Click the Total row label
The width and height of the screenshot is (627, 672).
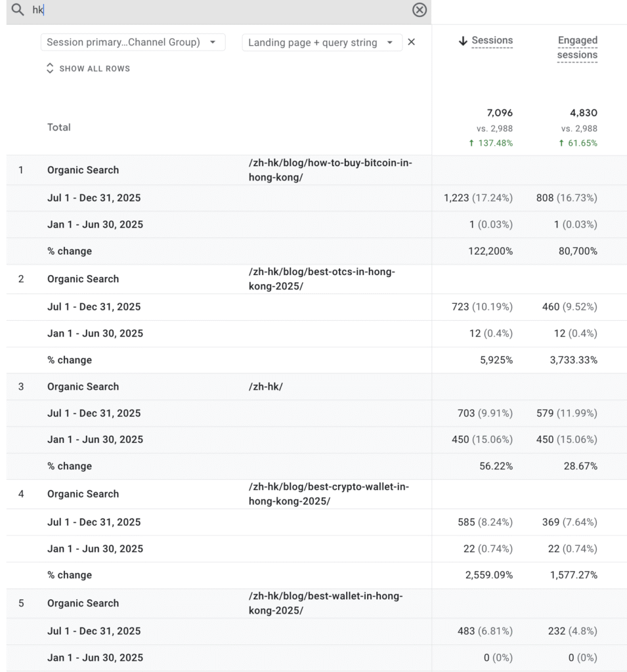58,127
